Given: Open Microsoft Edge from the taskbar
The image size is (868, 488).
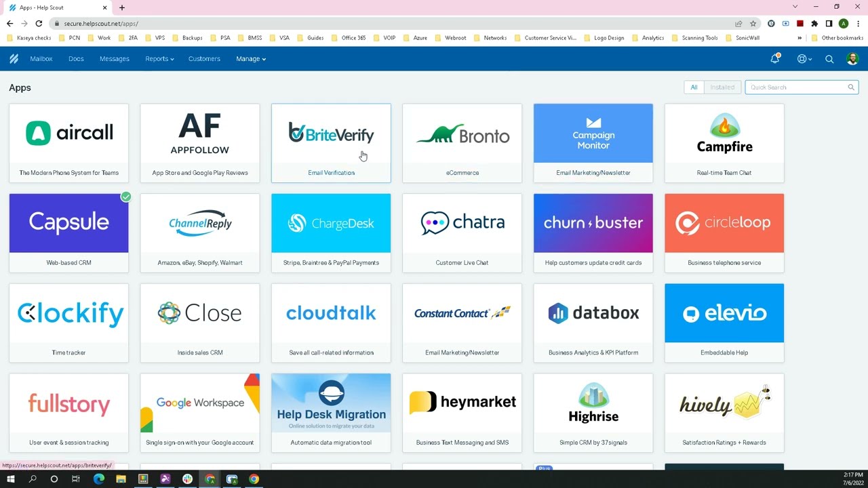Looking at the screenshot, I should point(99,479).
